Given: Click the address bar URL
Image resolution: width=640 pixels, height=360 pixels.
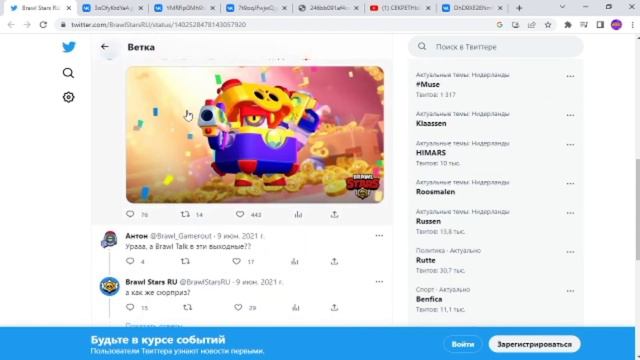Looking at the screenshot, I should pos(158,24).
